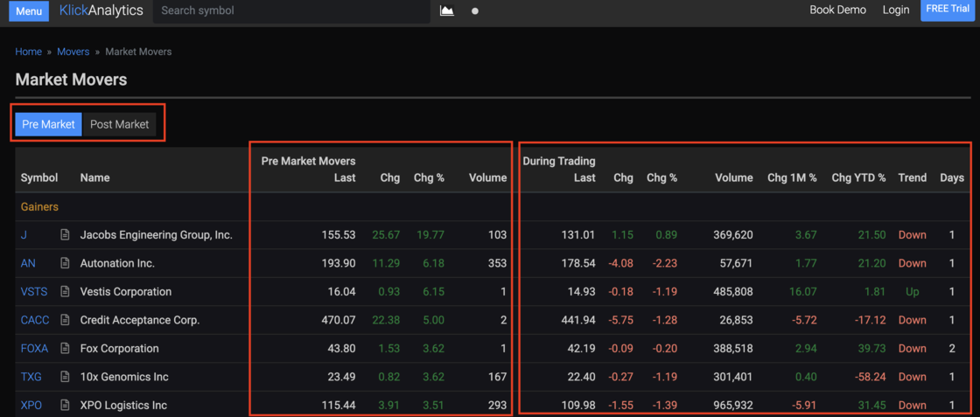Click the Trend column header
The image size is (980, 417).
point(913,178)
